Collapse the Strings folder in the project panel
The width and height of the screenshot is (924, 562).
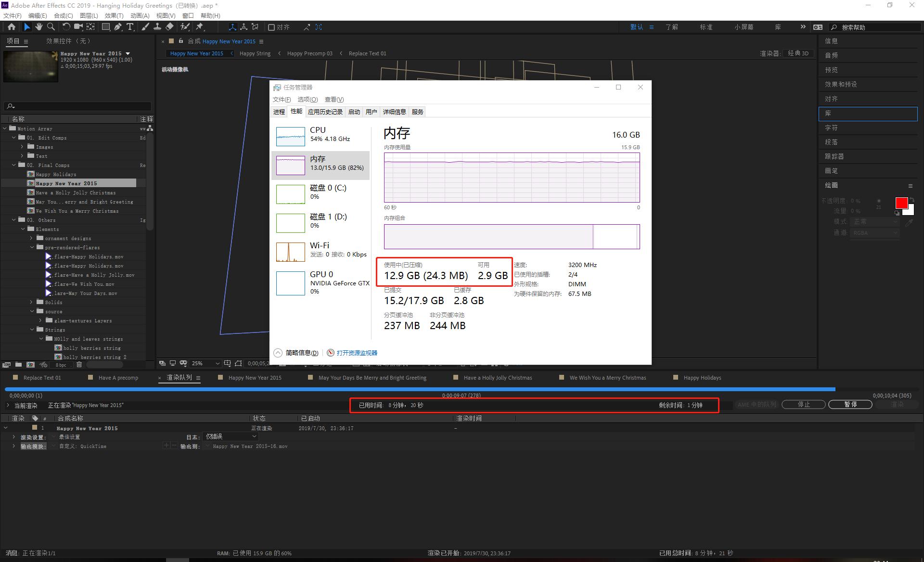point(32,330)
